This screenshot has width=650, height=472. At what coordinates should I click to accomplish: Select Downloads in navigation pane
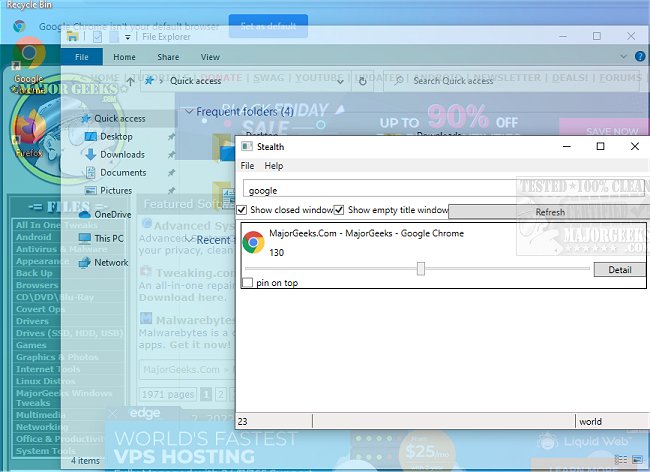pyautogui.click(x=122, y=155)
